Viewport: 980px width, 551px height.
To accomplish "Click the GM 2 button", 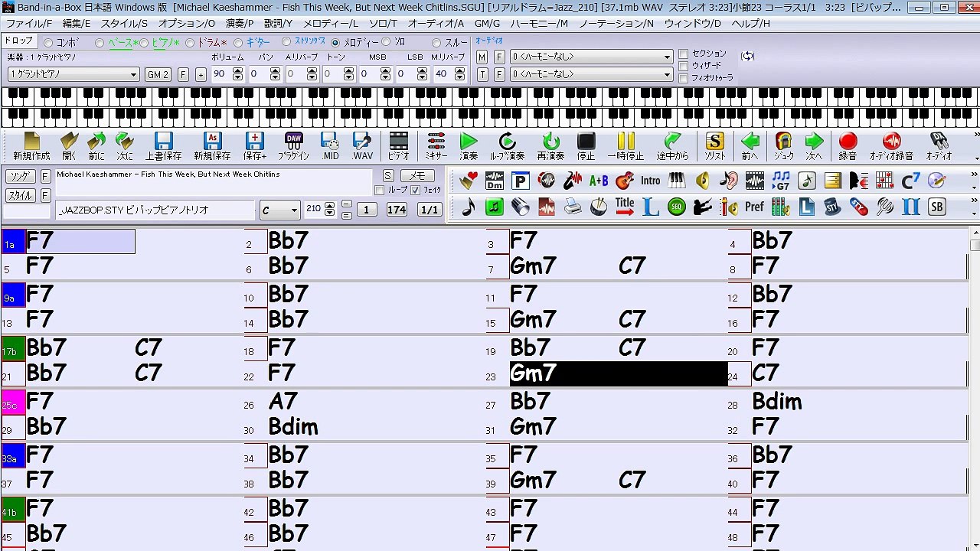I will (158, 74).
